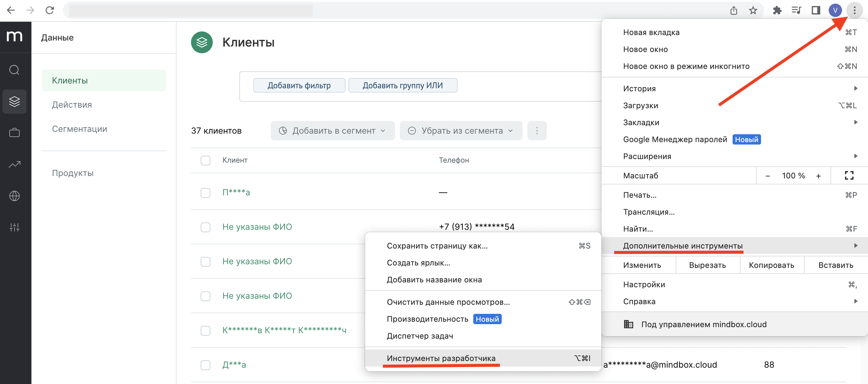Image resolution: width=868 pixels, height=384 pixels.
Task: Toggle the browser side panel icon
Action: coord(815,11)
